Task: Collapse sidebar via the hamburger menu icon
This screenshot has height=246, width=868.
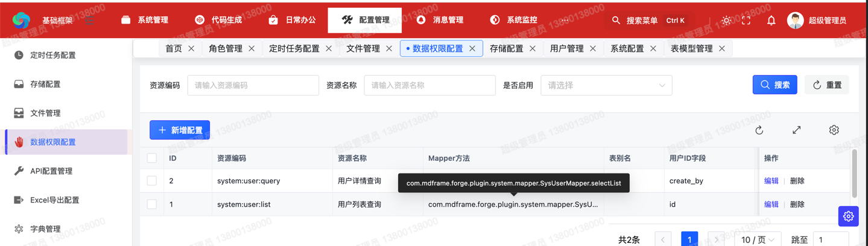Action: 89,21
